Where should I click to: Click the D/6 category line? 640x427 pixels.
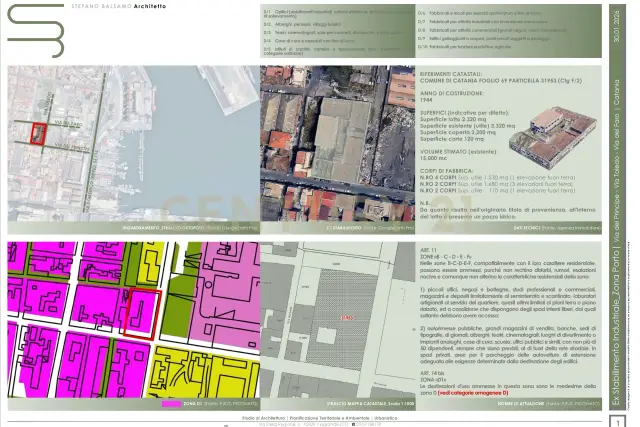click(x=480, y=13)
